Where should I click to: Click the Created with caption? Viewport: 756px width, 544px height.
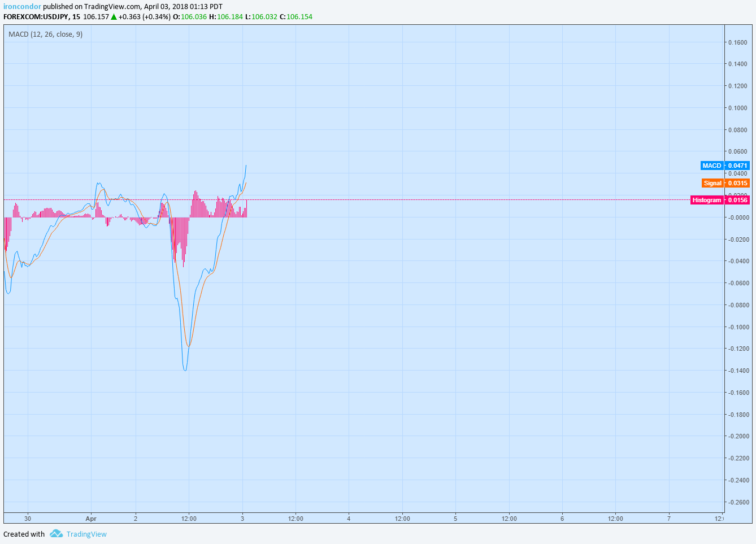click(x=24, y=534)
